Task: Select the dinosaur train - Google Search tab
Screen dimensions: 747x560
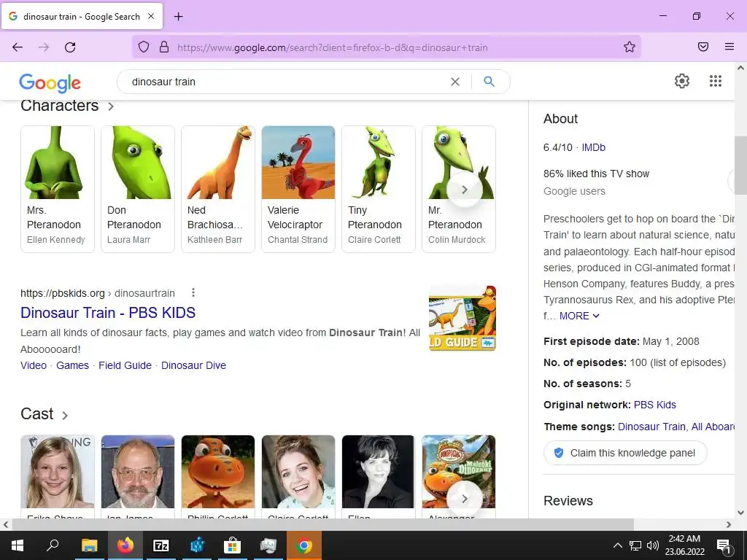Action: tap(82, 16)
